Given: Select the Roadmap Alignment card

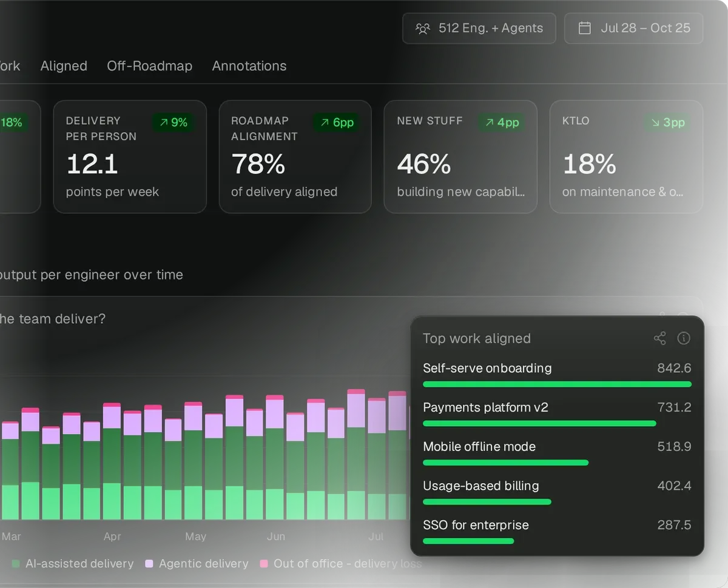Looking at the screenshot, I should [295, 156].
